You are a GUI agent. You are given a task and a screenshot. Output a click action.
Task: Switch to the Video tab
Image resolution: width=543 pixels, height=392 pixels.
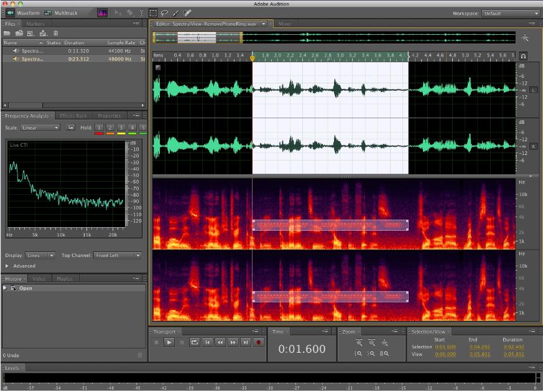coord(39,279)
